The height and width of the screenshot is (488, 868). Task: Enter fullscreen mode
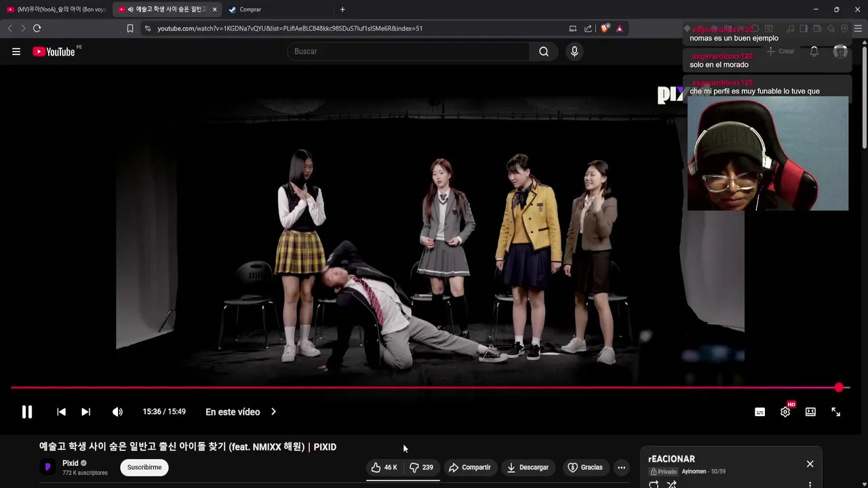pyautogui.click(x=835, y=412)
